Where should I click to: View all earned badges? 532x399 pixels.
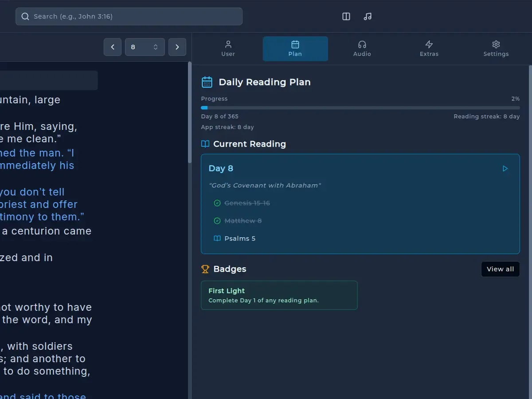tap(500, 269)
